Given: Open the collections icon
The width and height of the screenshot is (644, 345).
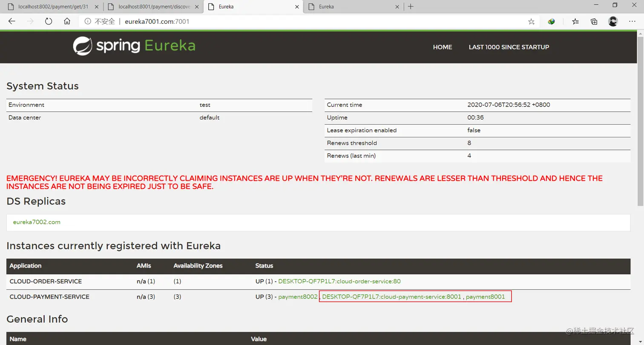Looking at the screenshot, I should click(x=594, y=21).
